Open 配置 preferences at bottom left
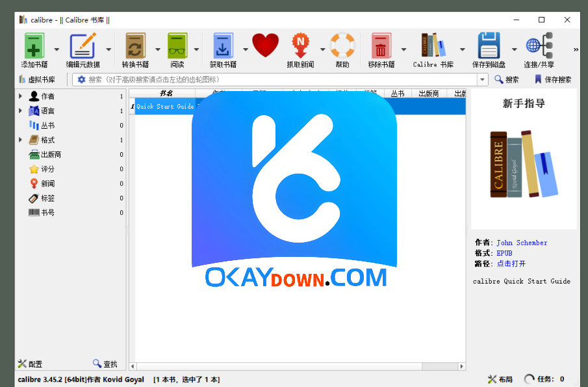 [x=30, y=364]
